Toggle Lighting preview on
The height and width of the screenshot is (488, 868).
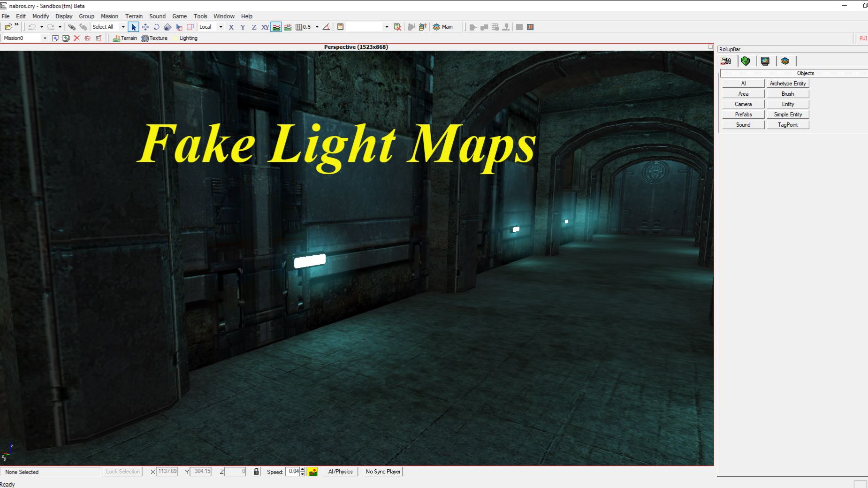pos(186,38)
